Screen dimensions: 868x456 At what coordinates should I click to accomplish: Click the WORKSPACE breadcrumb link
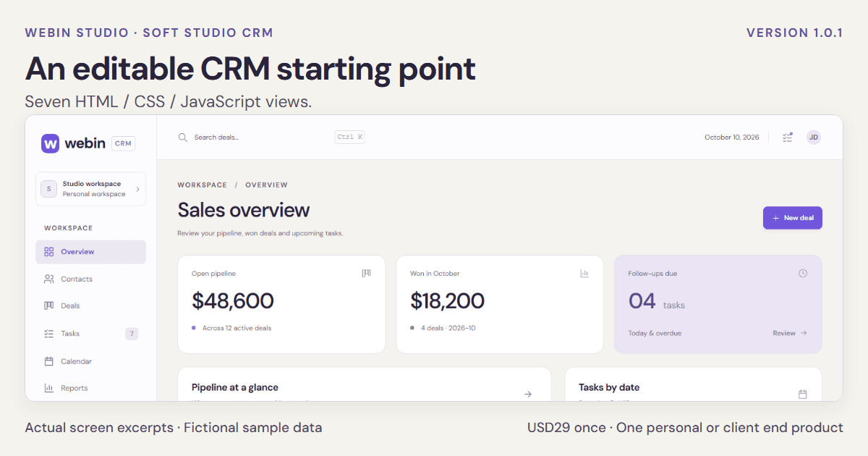[203, 185]
